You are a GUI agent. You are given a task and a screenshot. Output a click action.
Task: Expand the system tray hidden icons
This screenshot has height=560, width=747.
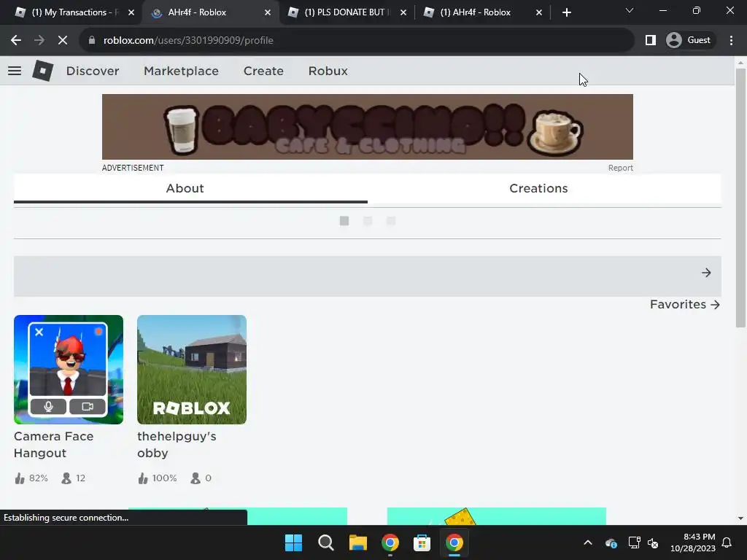click(x=588, y=542)
